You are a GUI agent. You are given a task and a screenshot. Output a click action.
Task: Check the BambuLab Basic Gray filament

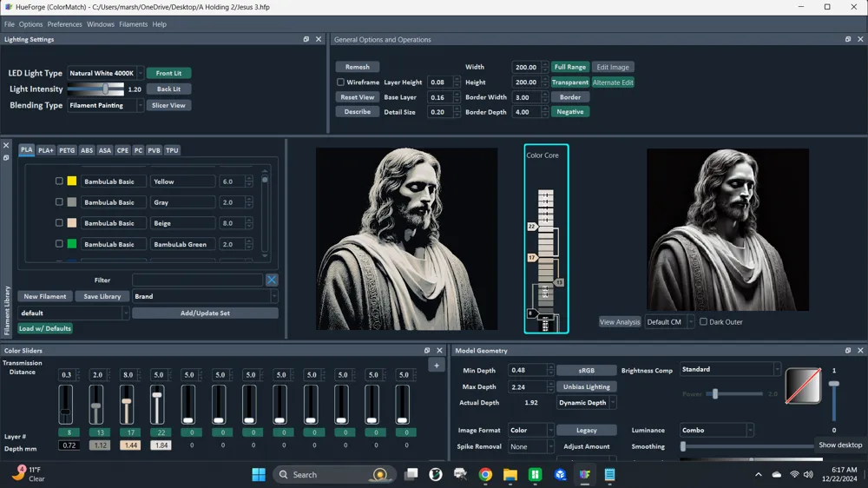59,202
